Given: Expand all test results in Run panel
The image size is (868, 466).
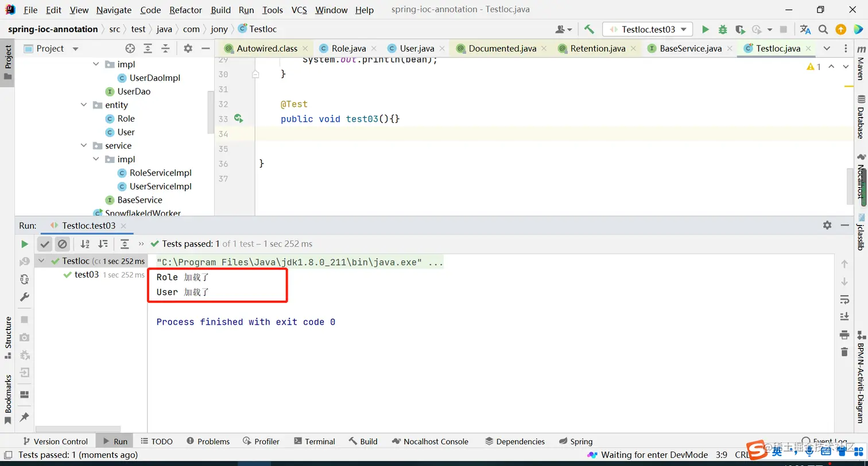Looking at the screenshot, I should point(125,244).
